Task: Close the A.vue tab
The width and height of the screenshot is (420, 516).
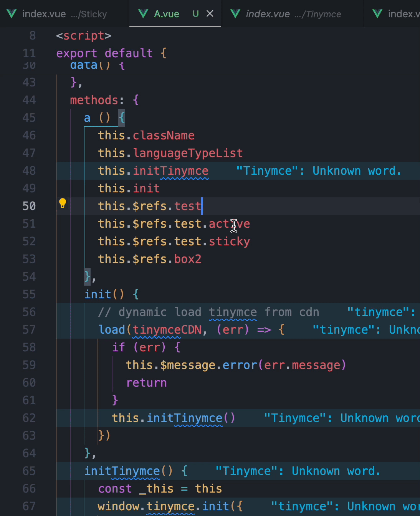Action: (210, 14)
